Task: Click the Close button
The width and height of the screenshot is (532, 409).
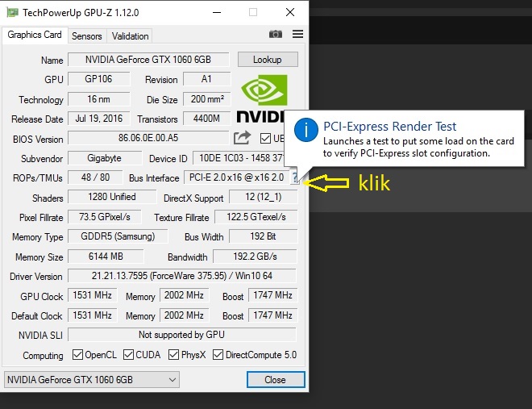Action: click(x=276, y=379)
